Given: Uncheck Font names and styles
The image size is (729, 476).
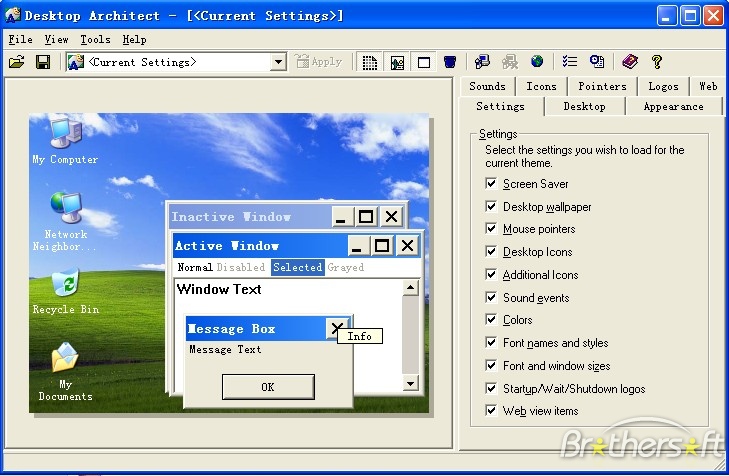Looking at the screenshot, I should (491, 343).
